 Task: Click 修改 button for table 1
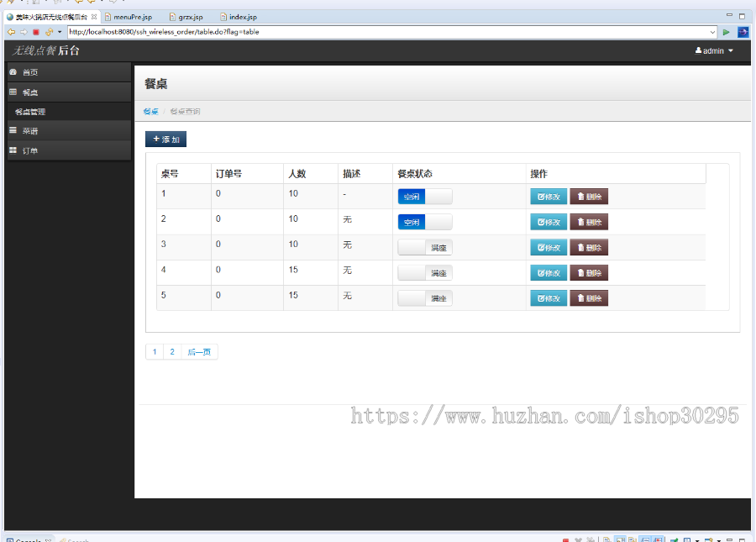pyautogui.click(x=549, y=197)
